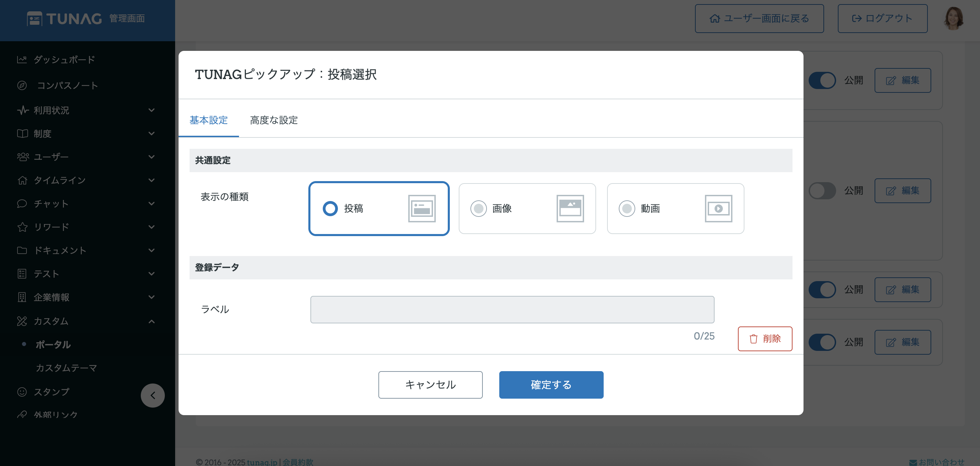The image size is (980, 466).
Task: Click the 画像 picture preview icon
Action: coord(570,209)
